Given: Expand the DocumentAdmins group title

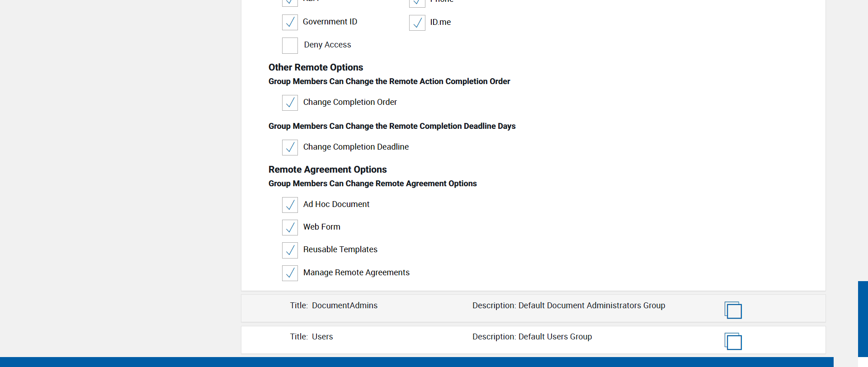Looking at the screenshot, I should (x=344, y=306).
